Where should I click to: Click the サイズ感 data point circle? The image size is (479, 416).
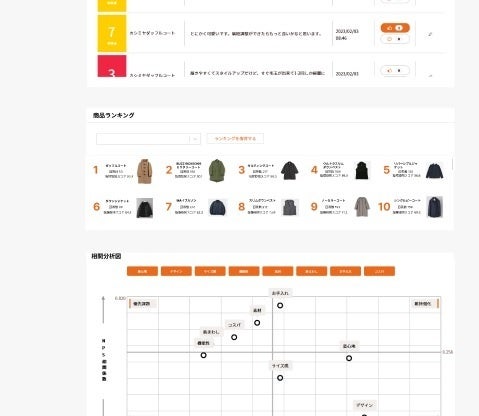pyautogui.click(x=280, y=378)
